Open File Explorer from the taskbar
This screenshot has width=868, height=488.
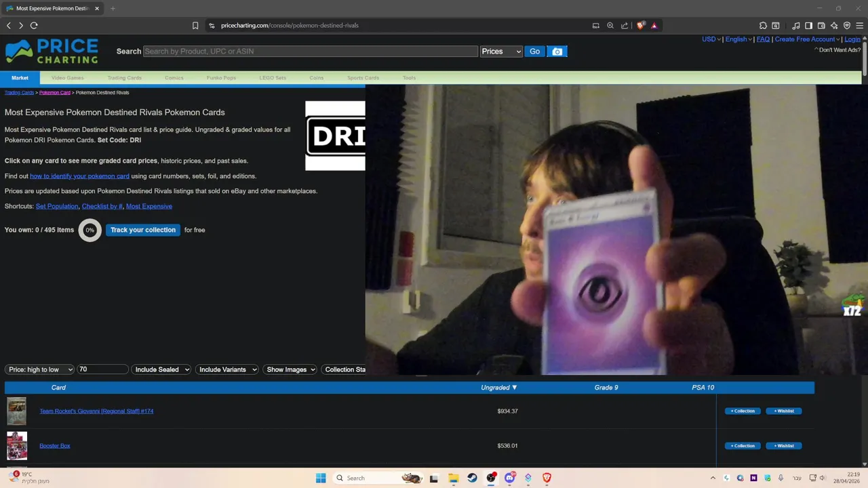[453, 478]
